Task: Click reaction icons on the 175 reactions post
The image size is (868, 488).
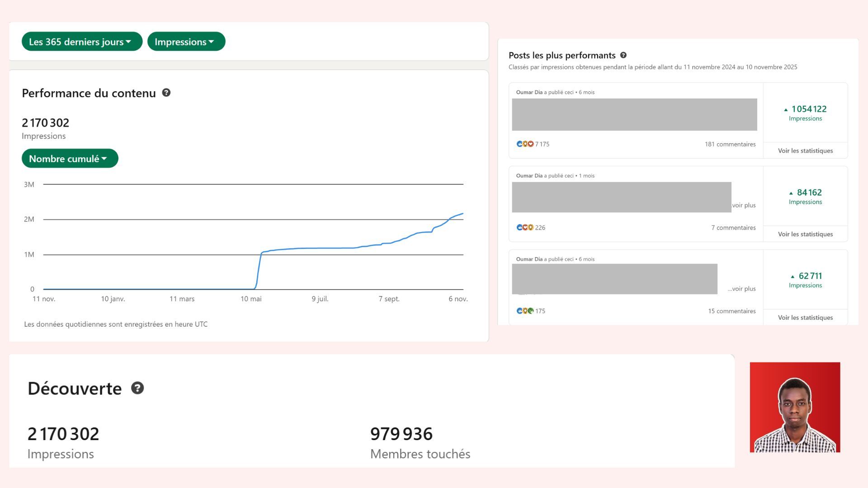Action: (525, 311)
